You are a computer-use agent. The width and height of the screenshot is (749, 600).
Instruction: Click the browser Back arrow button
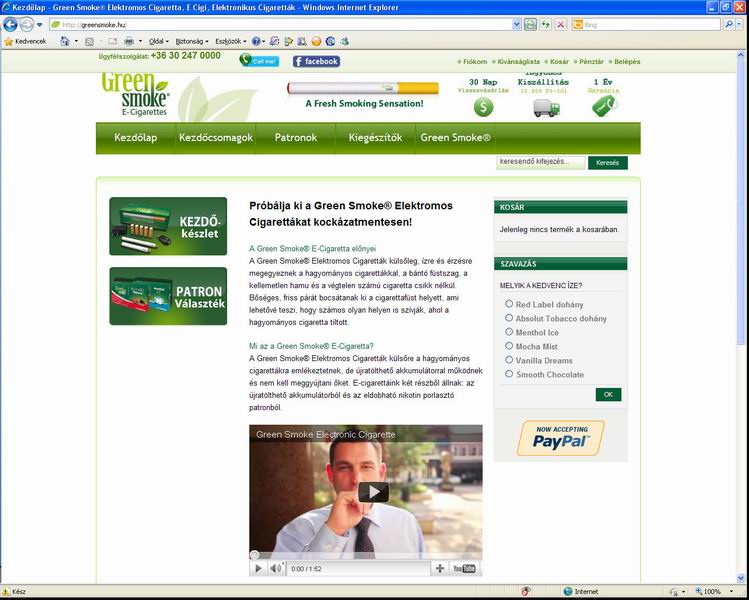(10, 24)
